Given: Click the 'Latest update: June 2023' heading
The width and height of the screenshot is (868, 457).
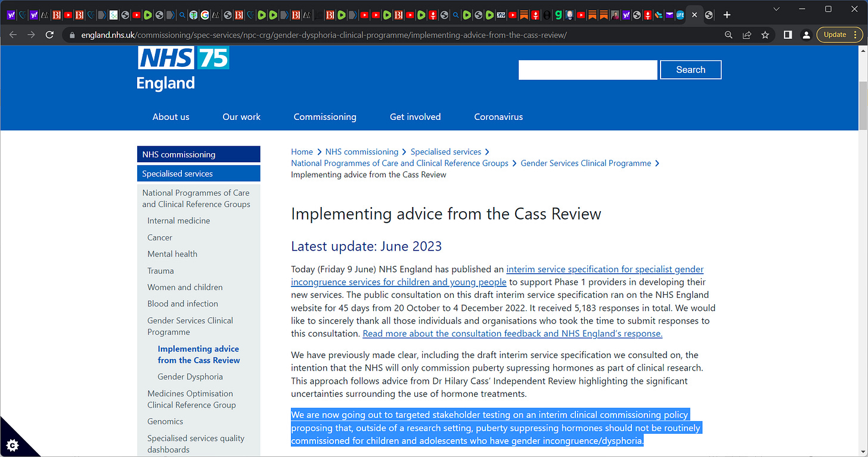Looking at the screenshot, I should coord(366,246).
